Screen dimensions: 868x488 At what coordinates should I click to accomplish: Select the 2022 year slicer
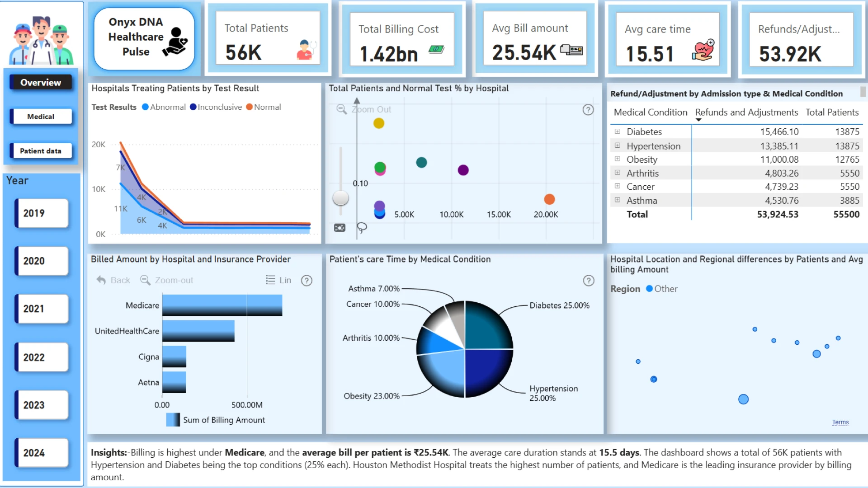(41, 357)
